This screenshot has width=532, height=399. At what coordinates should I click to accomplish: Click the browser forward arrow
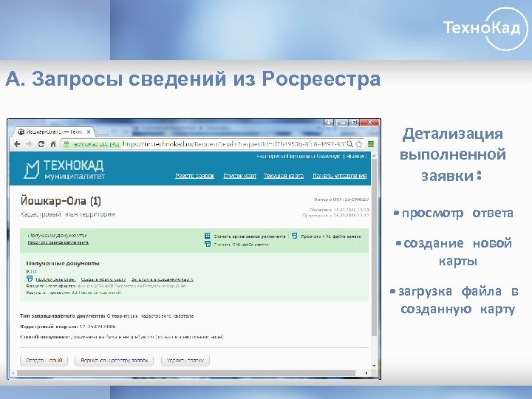point(29,144)
